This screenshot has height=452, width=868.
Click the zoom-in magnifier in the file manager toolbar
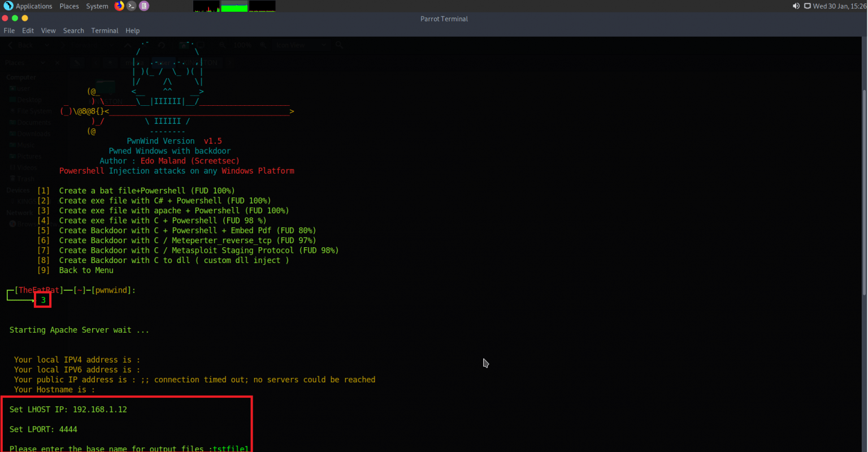263,45
